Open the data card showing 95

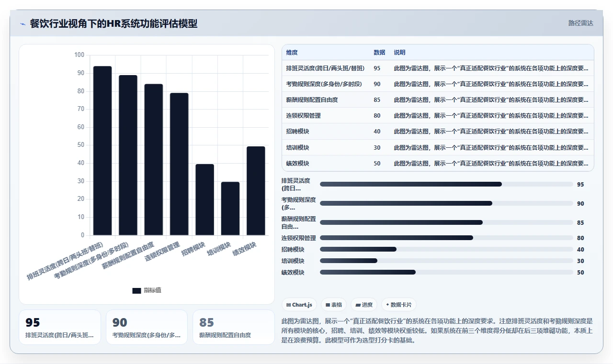(60, 327)
